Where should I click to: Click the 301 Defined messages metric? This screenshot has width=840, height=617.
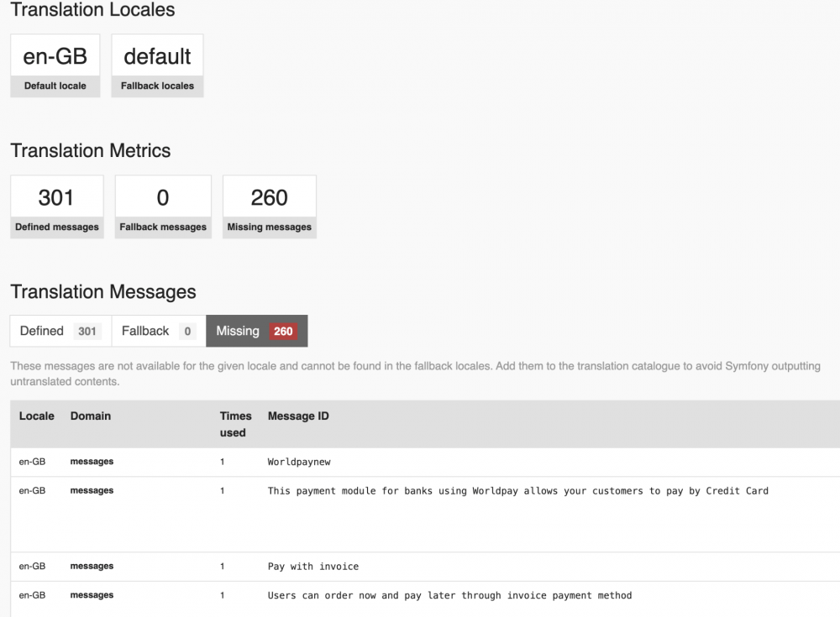[57, 206]
